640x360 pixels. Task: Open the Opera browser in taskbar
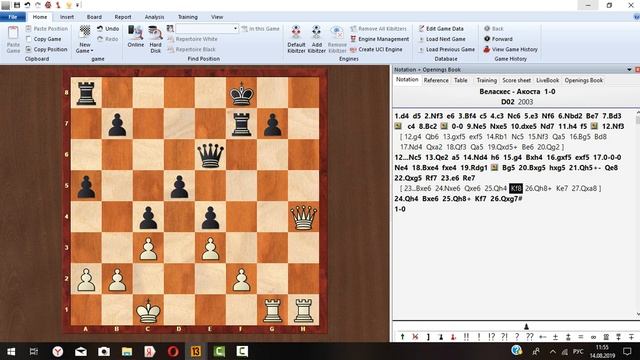[173, 351]
